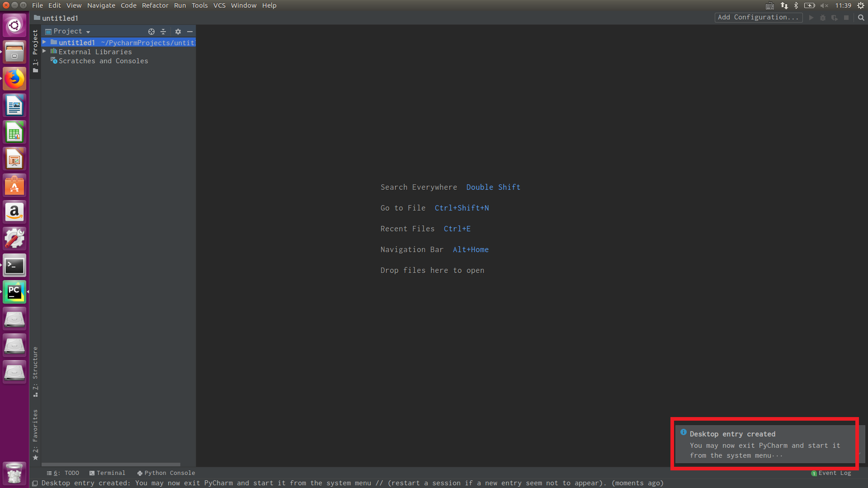Hide the Project panel with minus icon
868x488 pixels.
190,32
